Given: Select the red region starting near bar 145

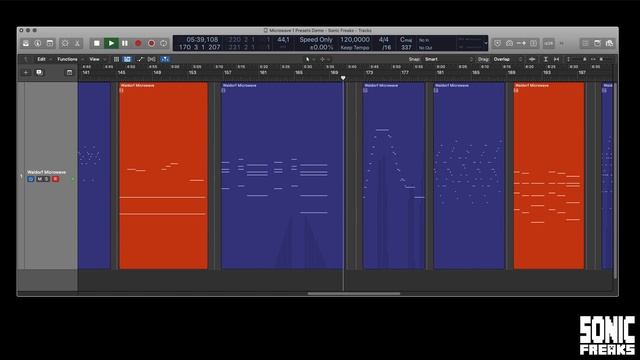Looking at the screenshot, I should click(163, 176).
